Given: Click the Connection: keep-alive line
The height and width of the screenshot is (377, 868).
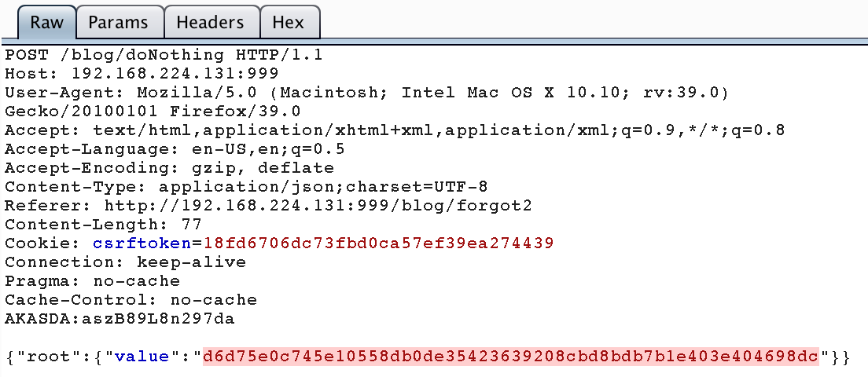Looking at the screenshot, I should coord(126,262).
